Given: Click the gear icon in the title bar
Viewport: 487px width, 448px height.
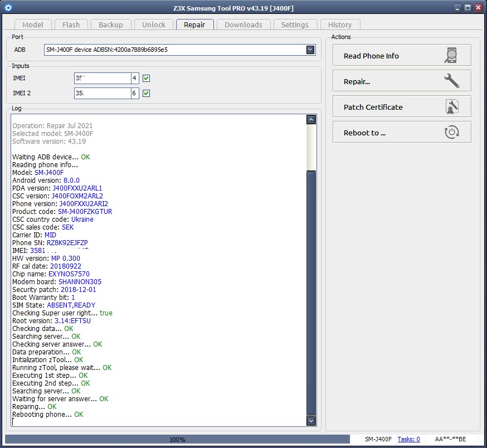Looking at the screenshot, I should click(8, 8).
